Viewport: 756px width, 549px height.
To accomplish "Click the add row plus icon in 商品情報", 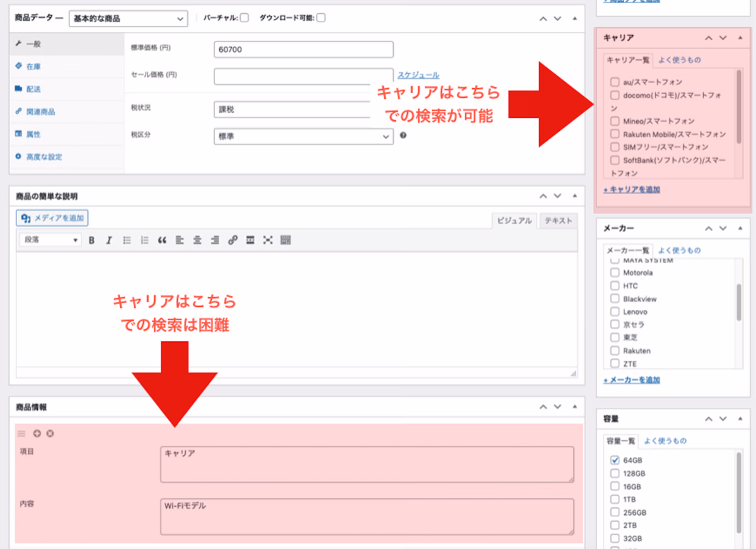I will pyautogui.click(x=37, y=433).
